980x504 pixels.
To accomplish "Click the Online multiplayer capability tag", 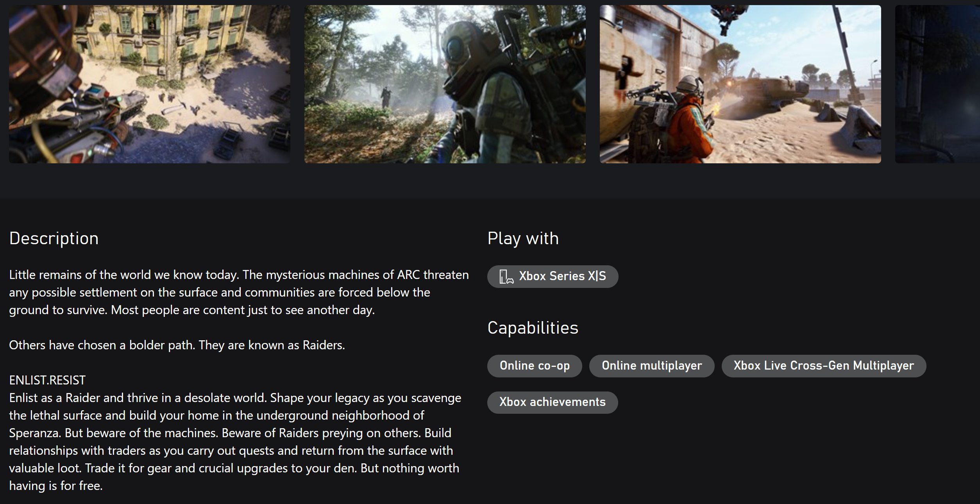I will (652, 366).
